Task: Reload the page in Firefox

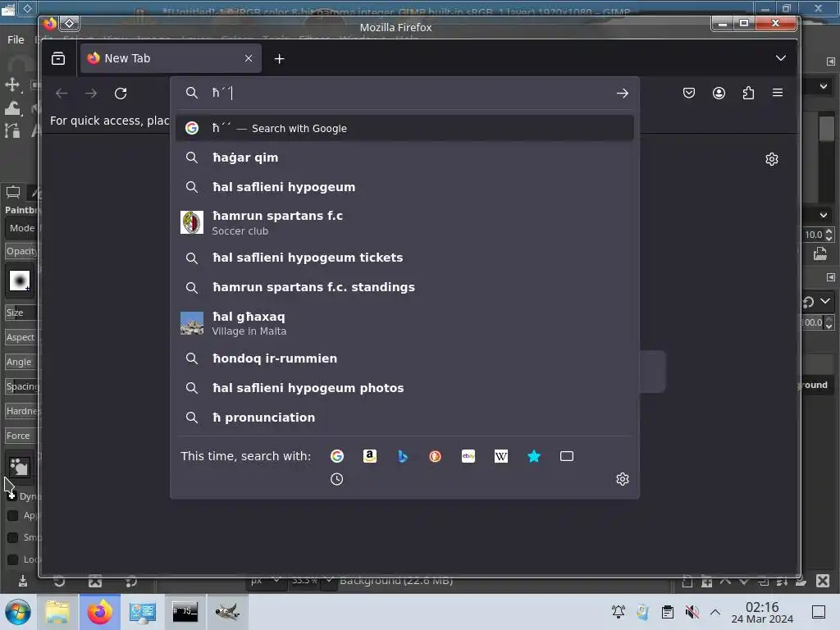Action: (121, 94)
